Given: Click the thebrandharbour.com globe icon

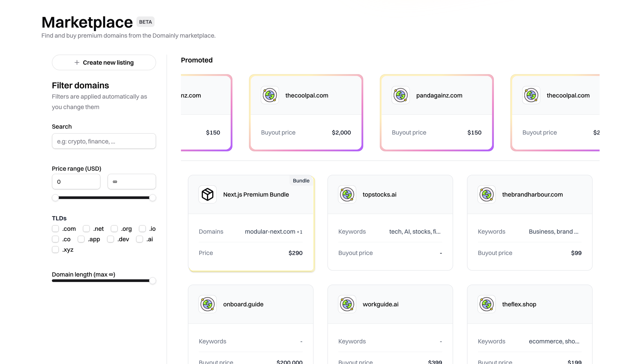Looking at the screenshot, I should (x=487, y=194).
